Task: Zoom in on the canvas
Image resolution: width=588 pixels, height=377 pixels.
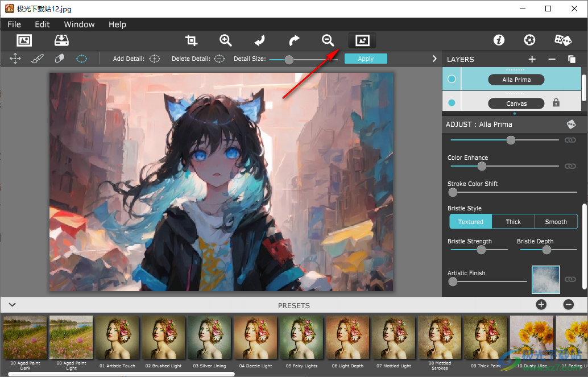Action: 225,40
